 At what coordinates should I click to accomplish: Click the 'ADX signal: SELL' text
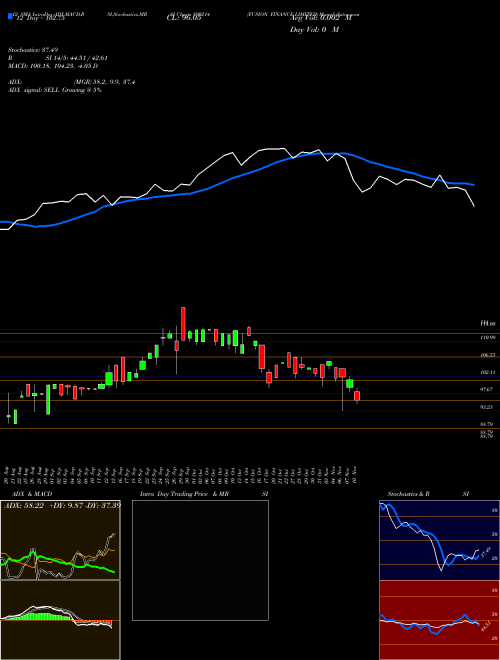click(x=55, y=90)
